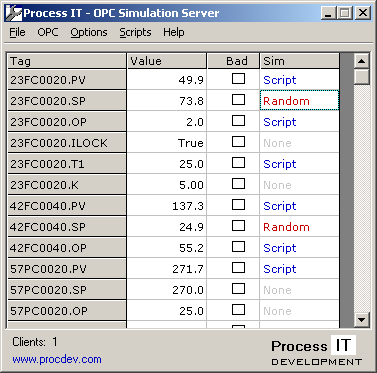Select the None sim cell for 23FC0020.K
The image size is (377, 373).
click(x=299, y=184)
